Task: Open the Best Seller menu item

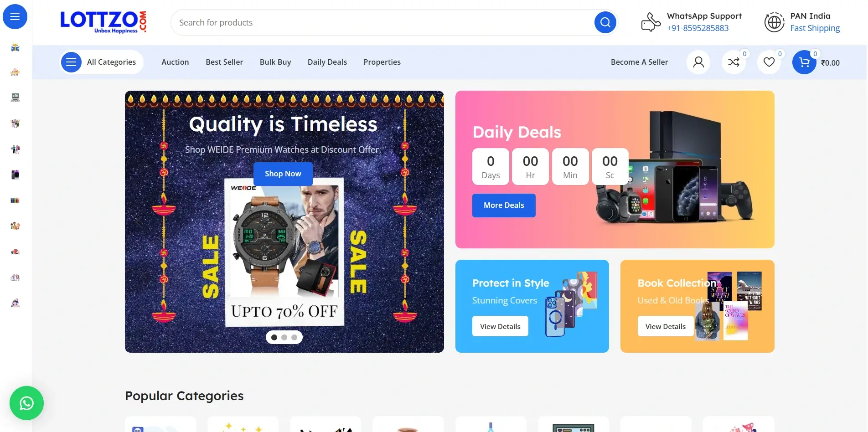Action: coord(224,62)
